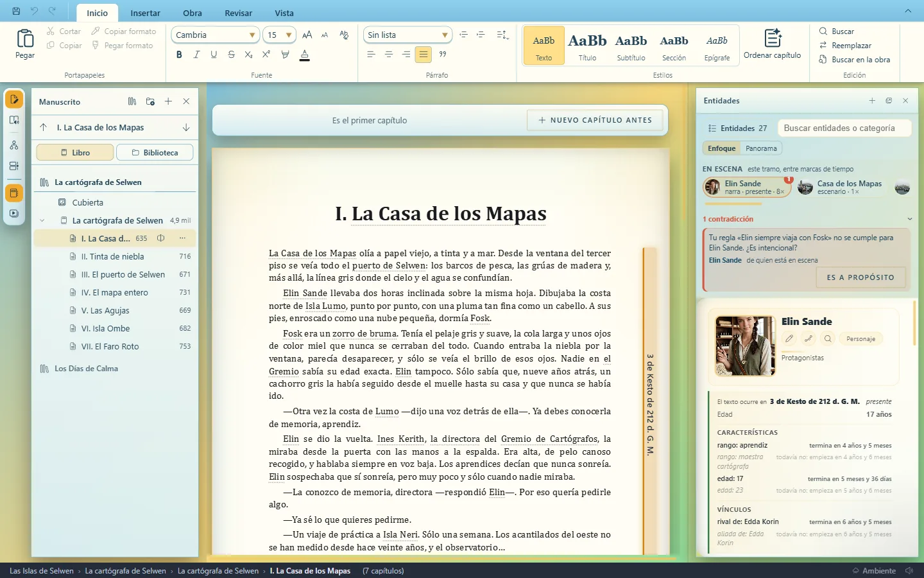Collapse the 1 contradicción section

pyautogui.click(x=909, y=219)
